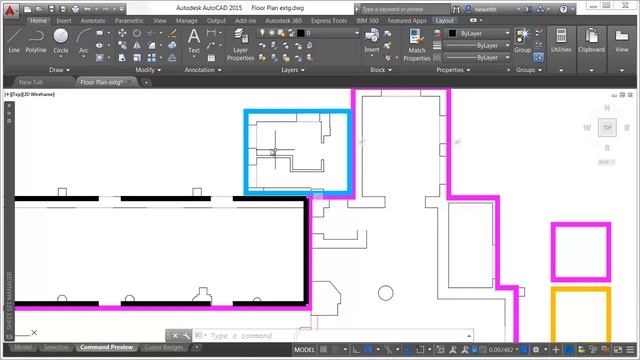
Task: Click the Text annotation tool
Action: point(194,41)
